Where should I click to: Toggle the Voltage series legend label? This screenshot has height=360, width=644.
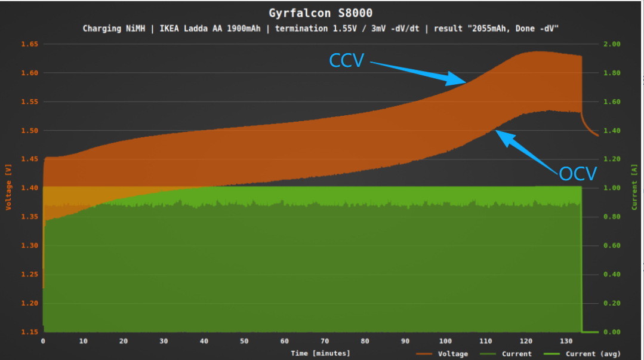(453, 354)
